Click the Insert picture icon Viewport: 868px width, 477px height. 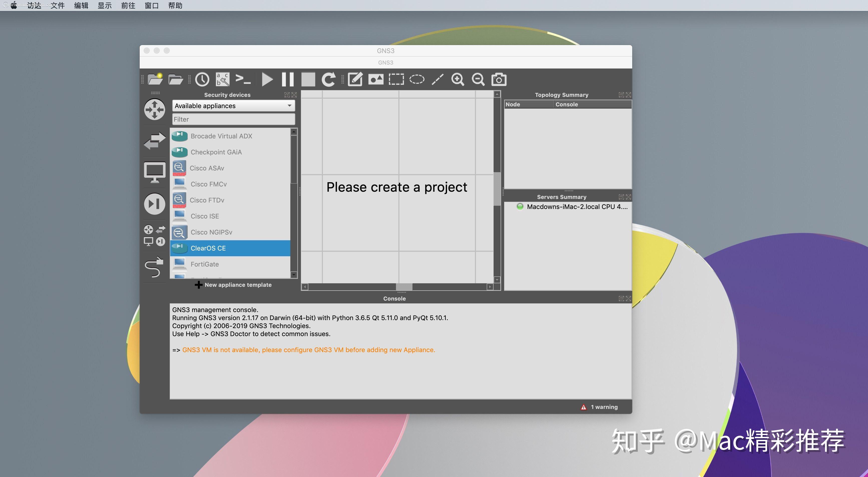[376, 80]
